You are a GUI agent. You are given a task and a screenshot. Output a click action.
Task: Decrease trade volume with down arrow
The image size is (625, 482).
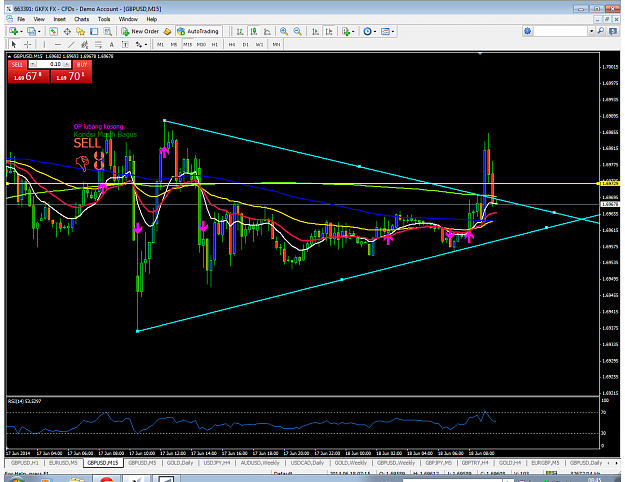[x=33, y=64]
